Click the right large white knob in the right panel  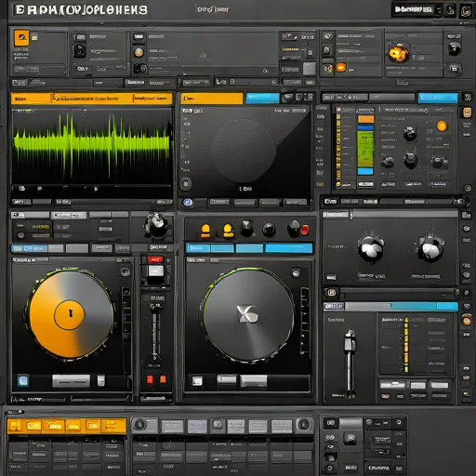click(430, 249)
